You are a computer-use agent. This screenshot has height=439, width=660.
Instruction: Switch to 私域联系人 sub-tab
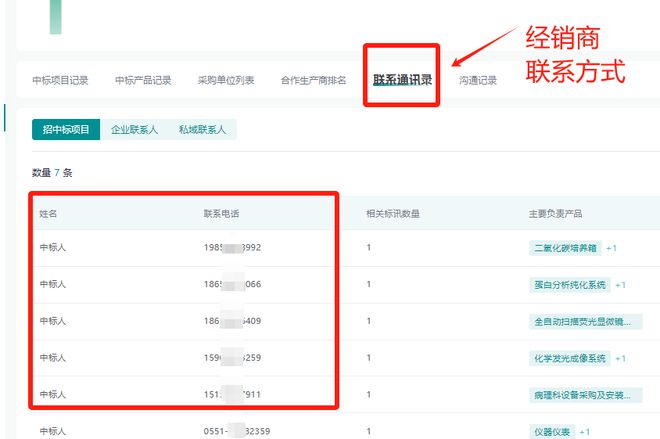point(202,130)
